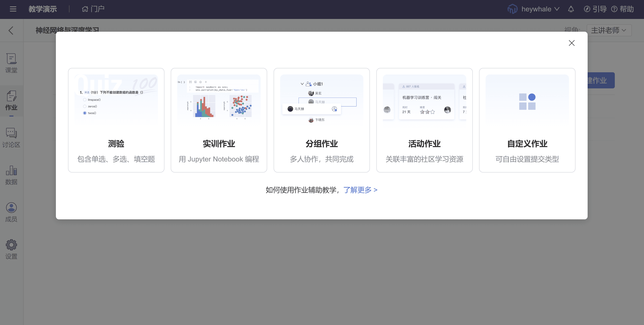Click the 了解更多 link

coord(360,190)
